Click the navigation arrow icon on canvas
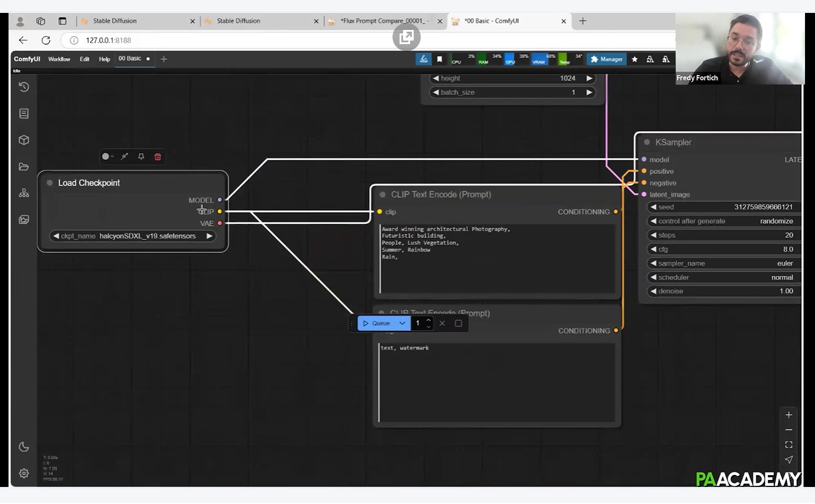The height and width of the screenshot is (504, 815). tap(789, 460)
